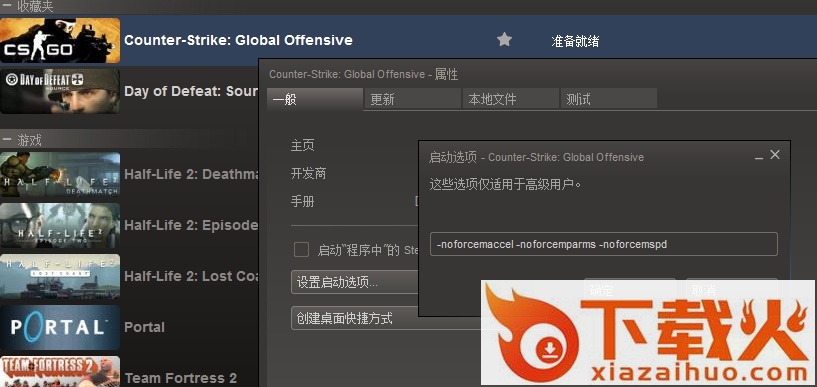Open the 本地文件 tab
The height and width of the screenshot is (387, 817).
point(511,99)
